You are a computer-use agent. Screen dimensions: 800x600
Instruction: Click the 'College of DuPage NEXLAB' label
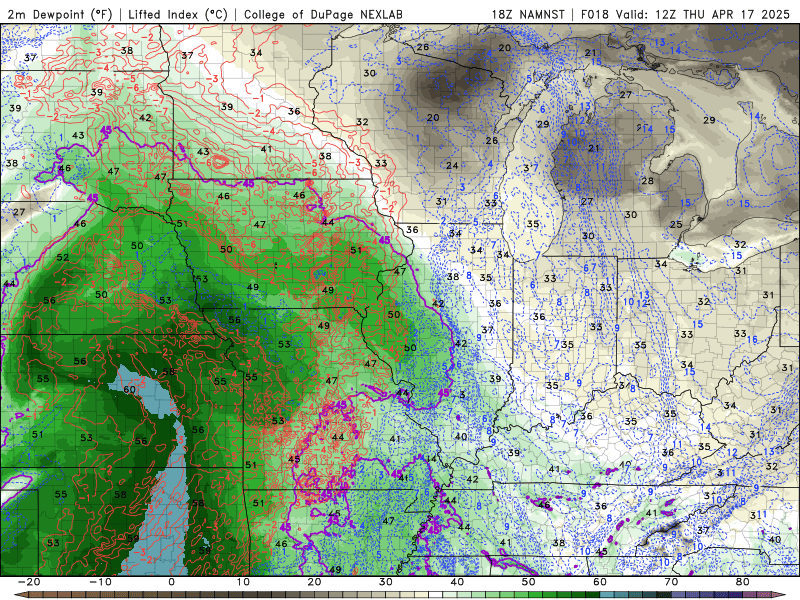click(x=323, y=14)
